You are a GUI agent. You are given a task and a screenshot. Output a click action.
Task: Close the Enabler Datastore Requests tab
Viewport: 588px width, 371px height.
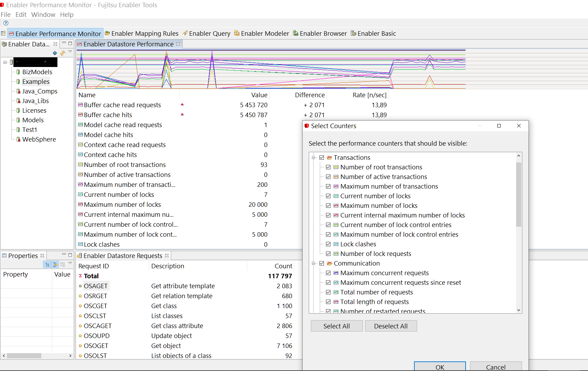167,256
